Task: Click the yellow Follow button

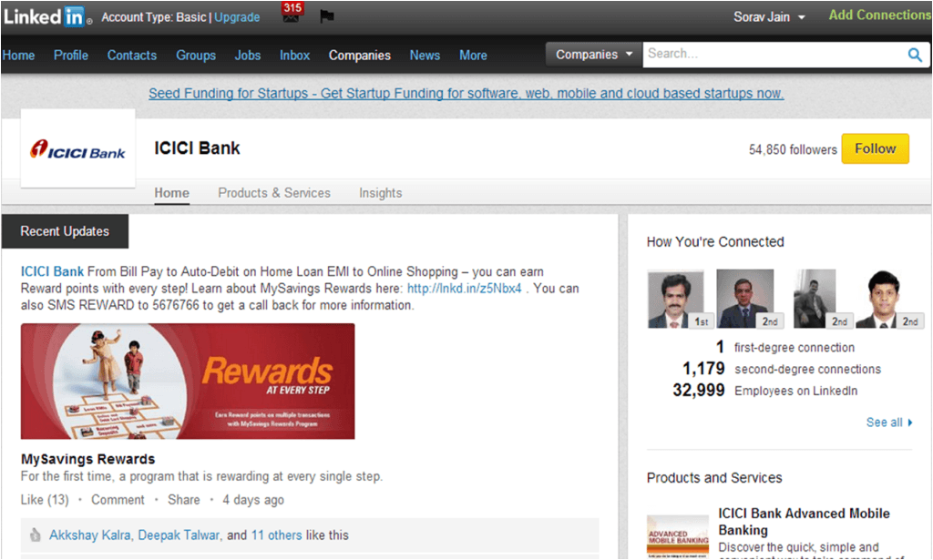Action: 875,148
